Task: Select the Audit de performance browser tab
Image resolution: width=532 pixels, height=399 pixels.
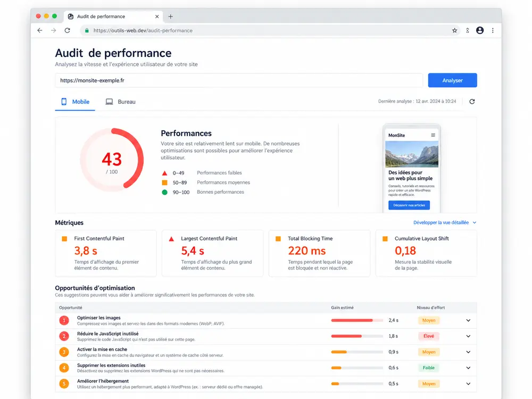Action: [x=114, y=16]
